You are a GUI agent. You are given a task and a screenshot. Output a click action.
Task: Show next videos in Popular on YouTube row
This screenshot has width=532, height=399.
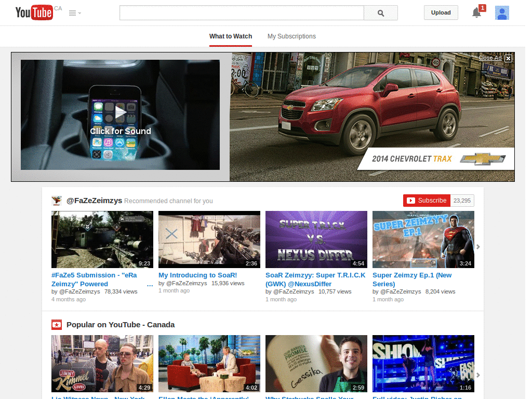(x=478, y=375)
